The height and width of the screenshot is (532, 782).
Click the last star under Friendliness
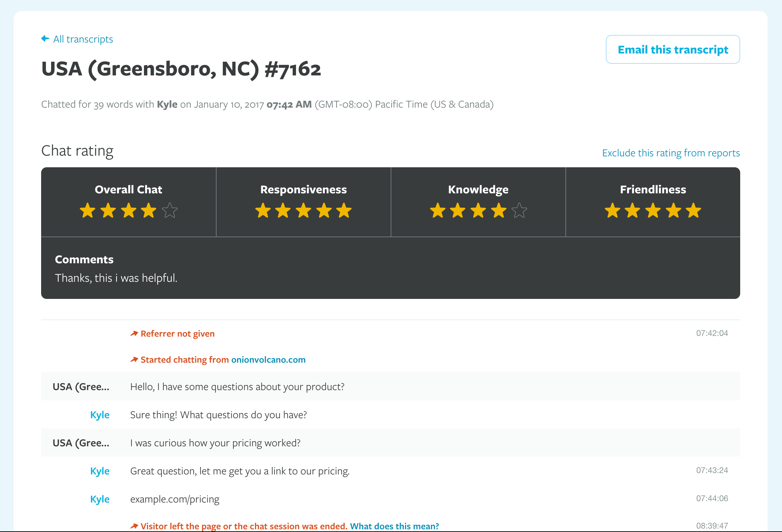pos(694,210)
